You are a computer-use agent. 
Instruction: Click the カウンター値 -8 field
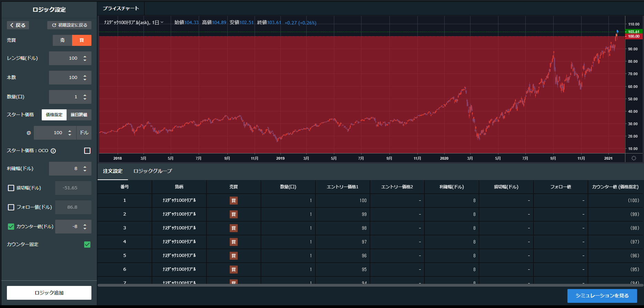tap(73, 227)
